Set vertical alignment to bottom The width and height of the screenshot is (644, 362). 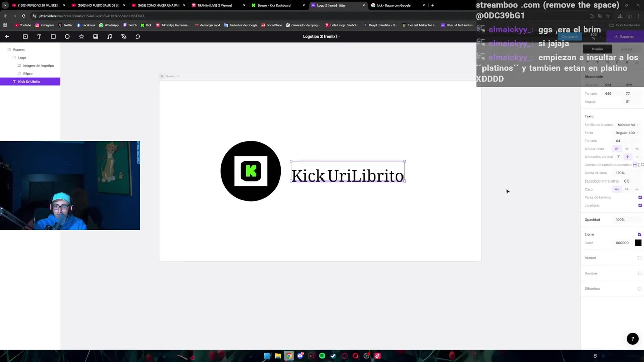click(637, 157)
